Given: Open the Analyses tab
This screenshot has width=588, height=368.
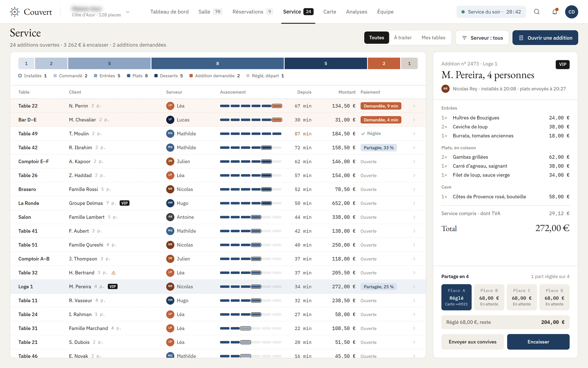Looking at the screenshot, I should tap(356, 12).
